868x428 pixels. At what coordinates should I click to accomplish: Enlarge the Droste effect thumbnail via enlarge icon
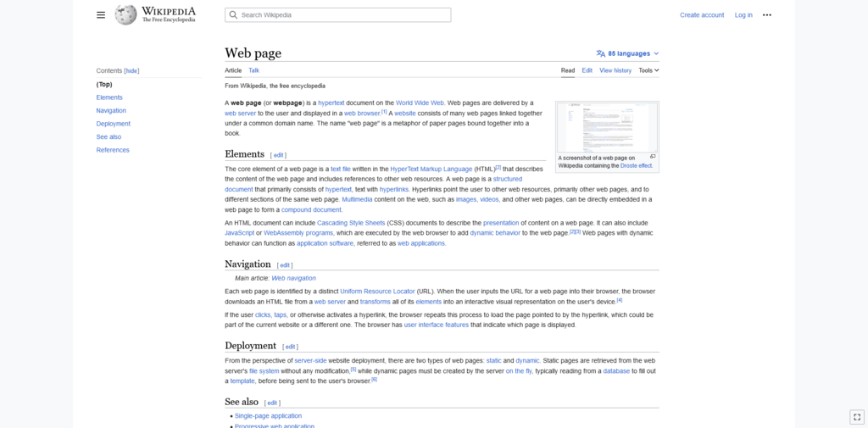(x=653, y=157)
